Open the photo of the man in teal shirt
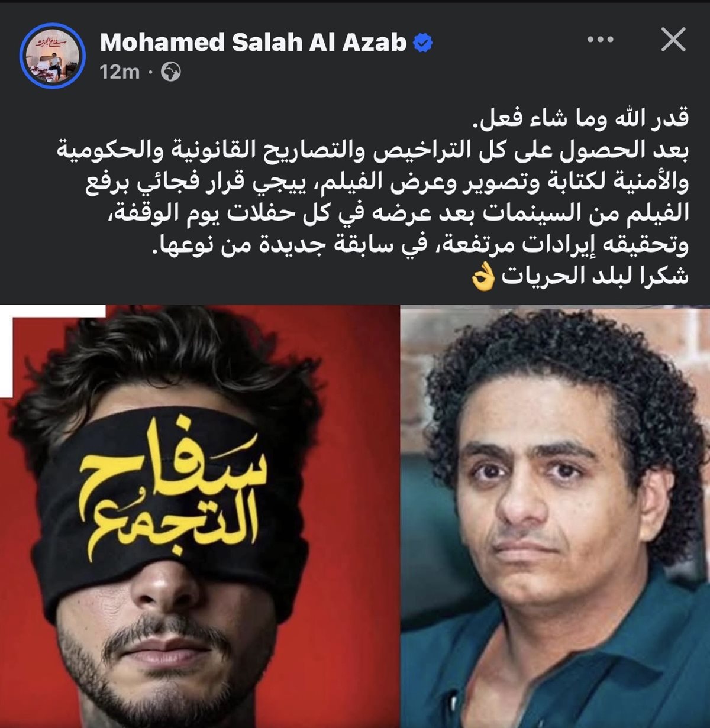 tap(556, 516)
